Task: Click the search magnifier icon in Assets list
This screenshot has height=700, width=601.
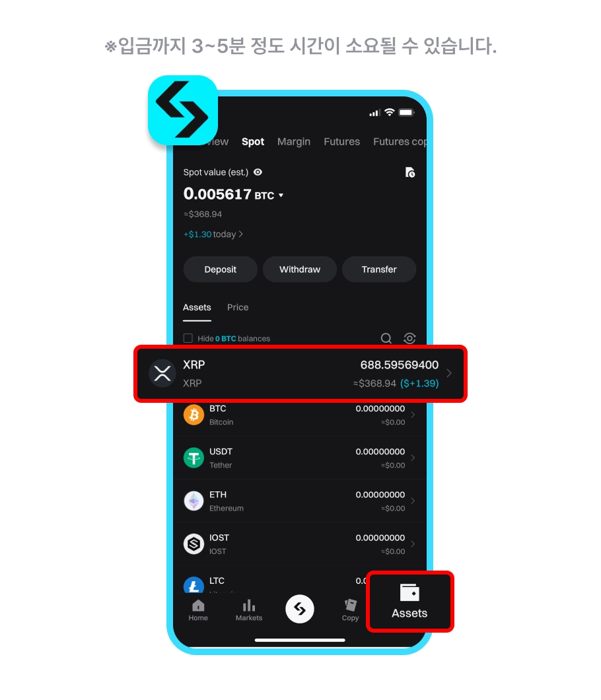Action: 386,338
